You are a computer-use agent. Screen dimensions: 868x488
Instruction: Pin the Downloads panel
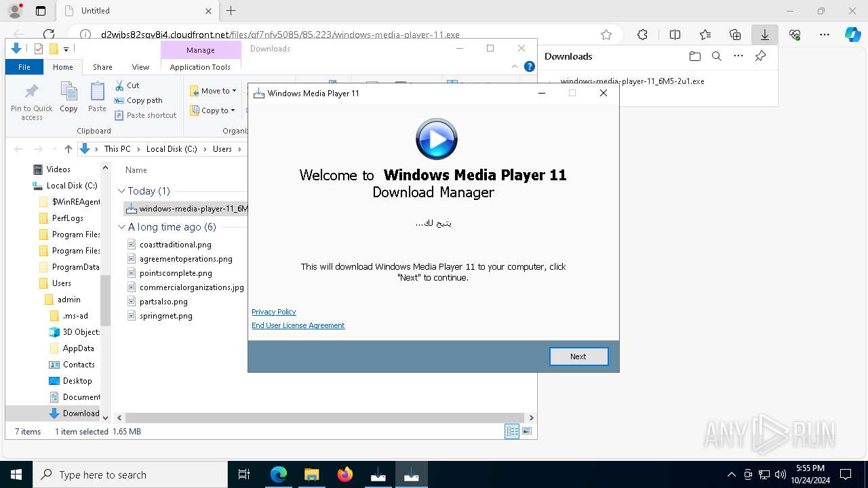[x=760, y=56]
